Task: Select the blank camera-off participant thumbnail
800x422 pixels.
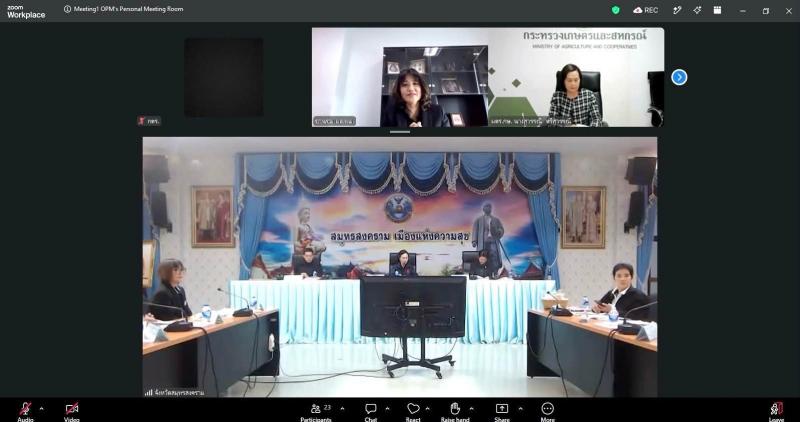Action: (x=224, y=77)
